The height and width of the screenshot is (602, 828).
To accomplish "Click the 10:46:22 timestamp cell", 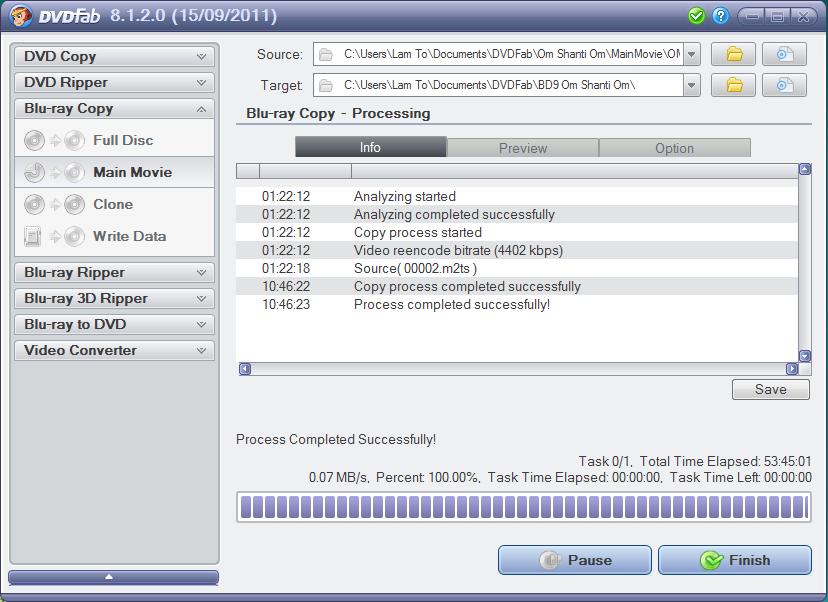I will (286, 286).
